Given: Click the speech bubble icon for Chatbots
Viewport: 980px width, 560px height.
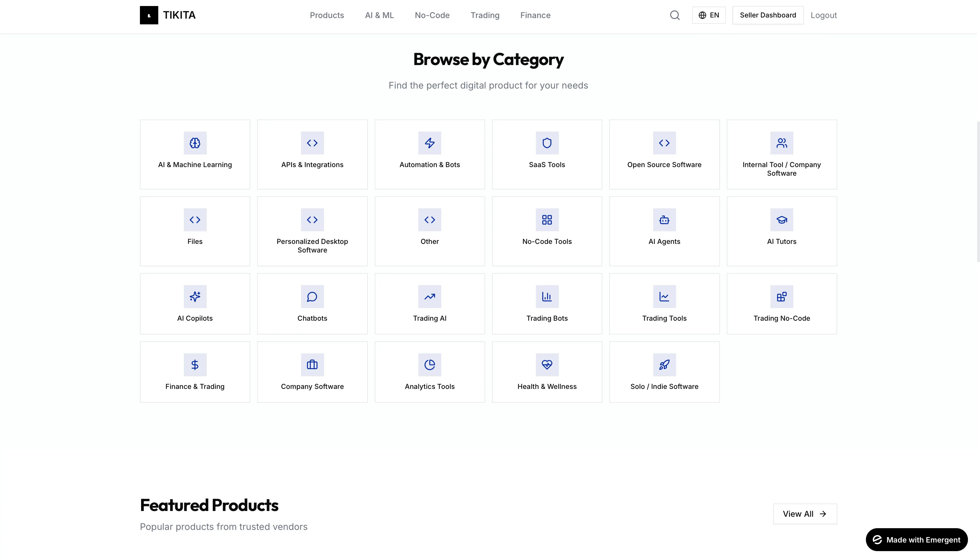Looking at the screenshot, I should (x=312, y=297).
